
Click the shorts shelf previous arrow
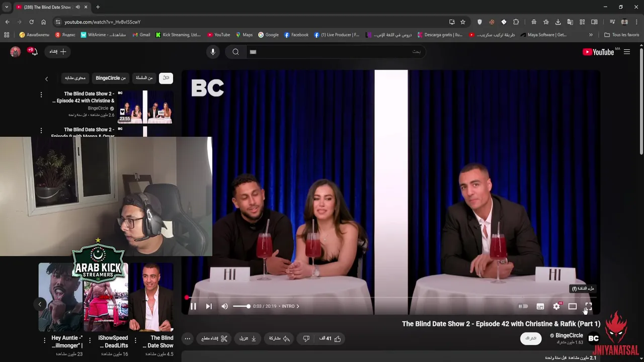tap(40, 304)
